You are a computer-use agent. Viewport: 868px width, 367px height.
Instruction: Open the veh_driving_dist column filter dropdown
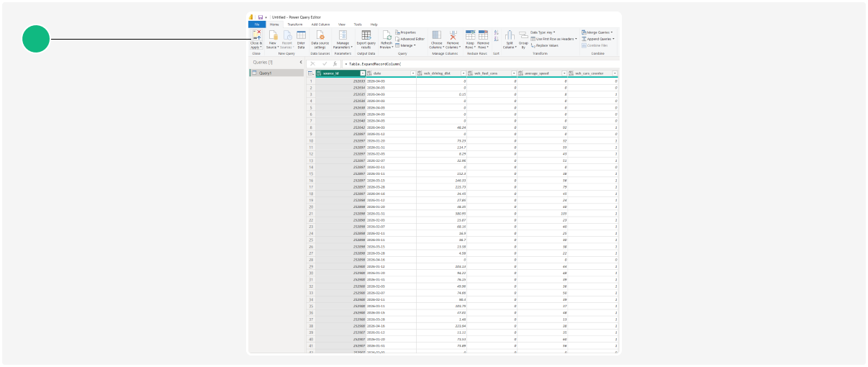tap(464, 73)
